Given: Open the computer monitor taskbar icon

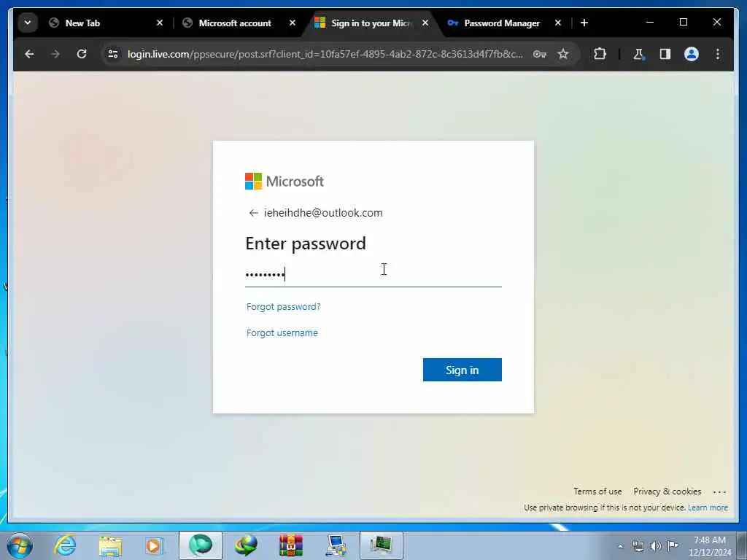Looking at the screenshot, I should coord(336,545).
